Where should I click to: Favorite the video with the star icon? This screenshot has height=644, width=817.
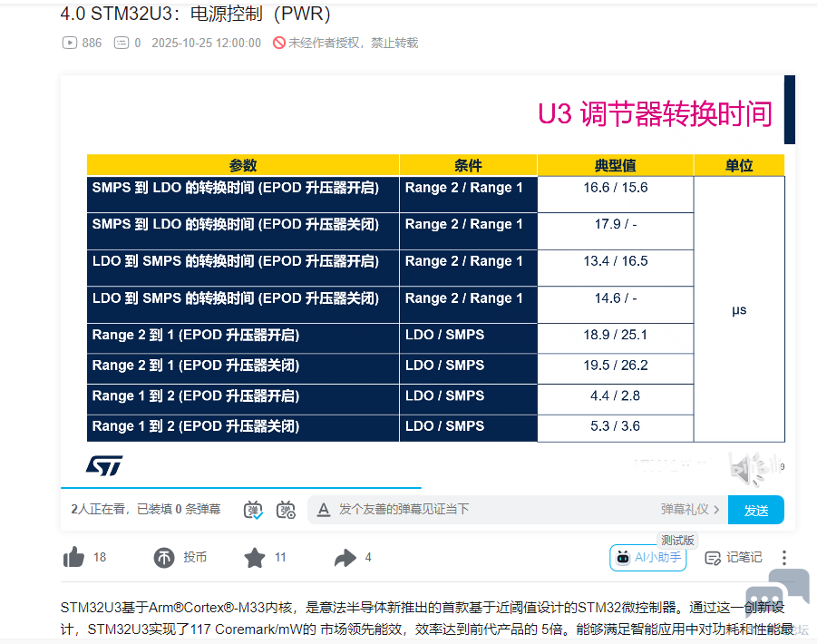pyautogui.click(x=254, y=557)
